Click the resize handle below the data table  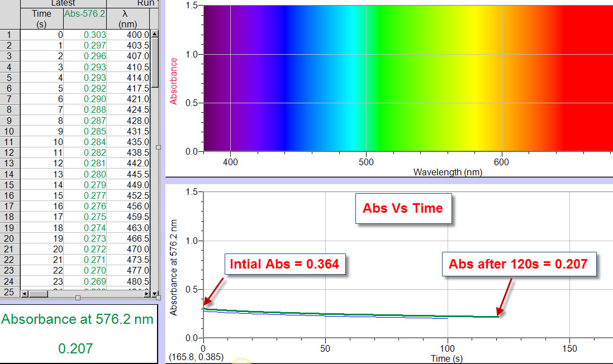pos(78,298)
